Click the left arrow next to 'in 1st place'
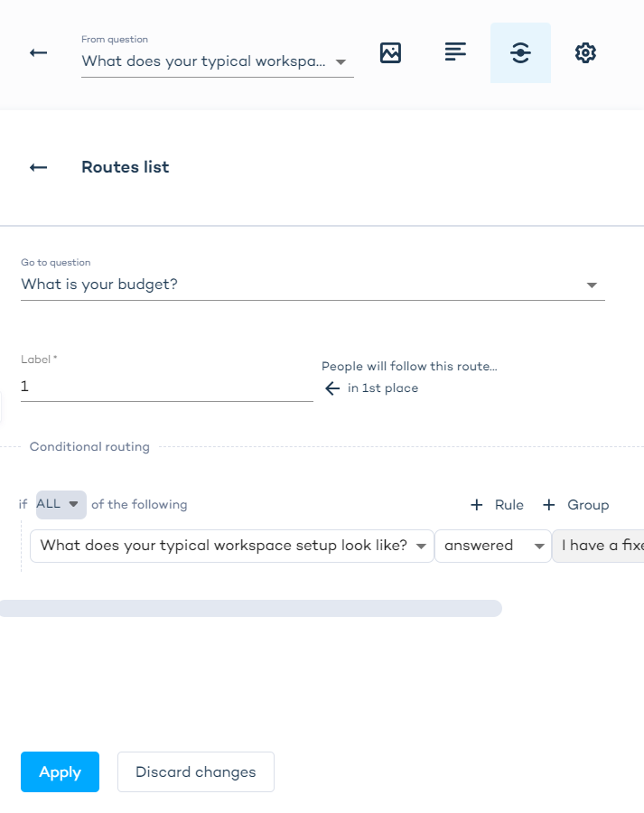 click(332, 388)
